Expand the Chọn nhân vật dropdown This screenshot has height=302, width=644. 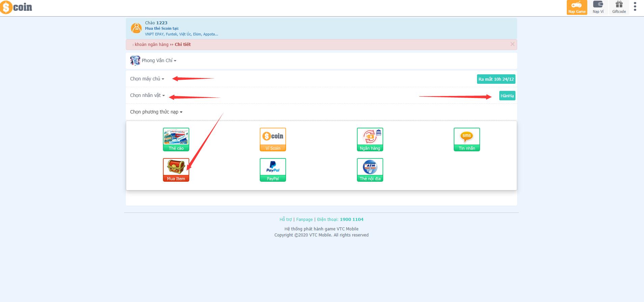pyautogui.click(x=147, y=95)
